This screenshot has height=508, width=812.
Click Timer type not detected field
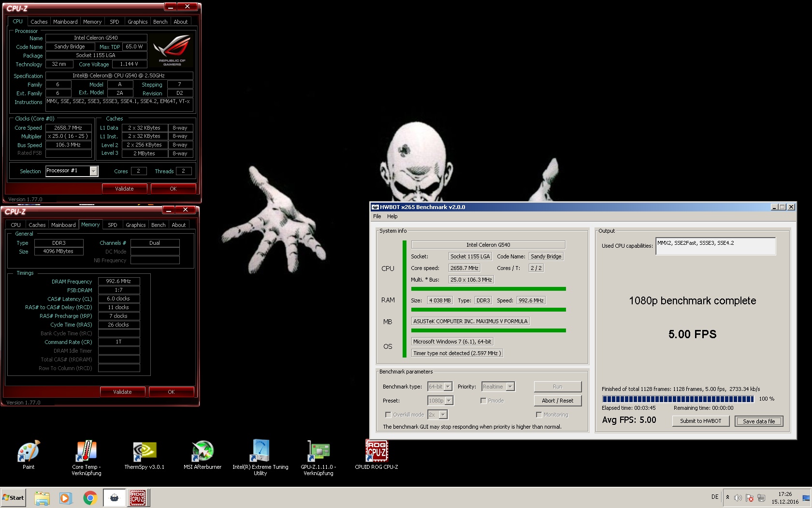(457, 353)
